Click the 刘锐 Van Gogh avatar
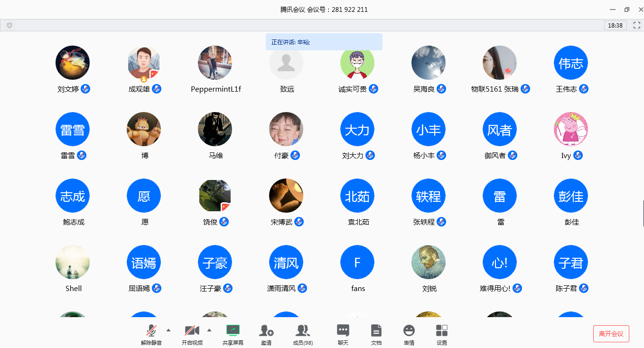Screen dimensions: 644x348 click(x=429, y=262)
